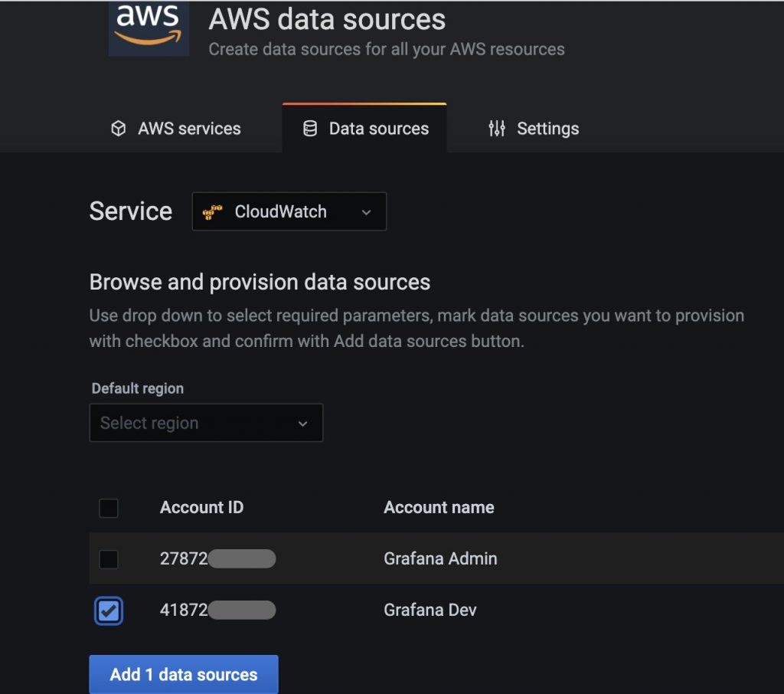
Task: Switch to the Data sources tab
Action: (364, 128)
